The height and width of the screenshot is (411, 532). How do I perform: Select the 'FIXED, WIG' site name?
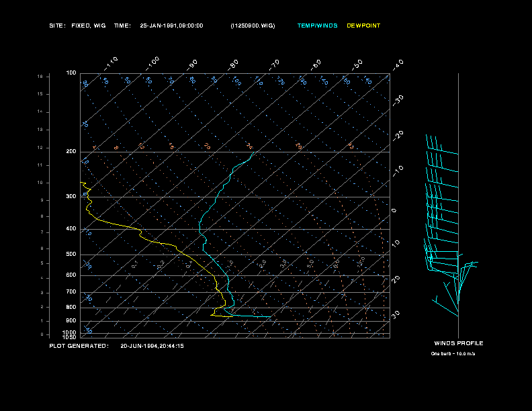[x=89, y=26]
